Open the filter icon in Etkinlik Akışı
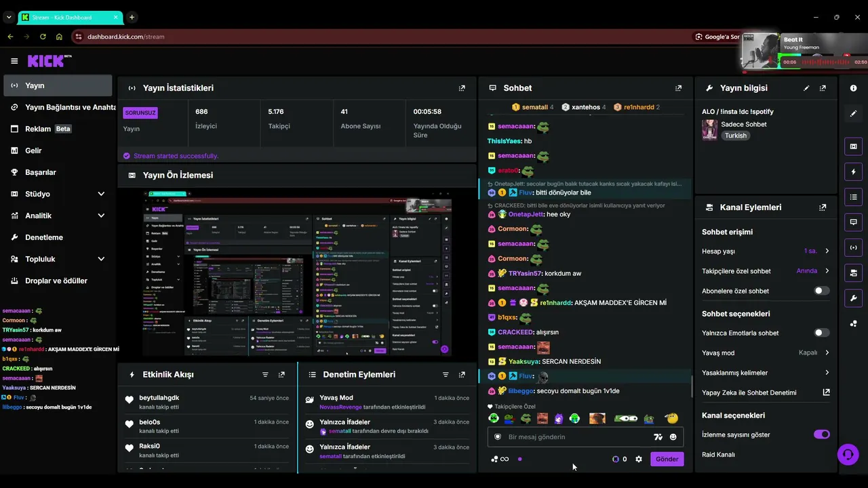The image size is (868, 488). [265, 375]
